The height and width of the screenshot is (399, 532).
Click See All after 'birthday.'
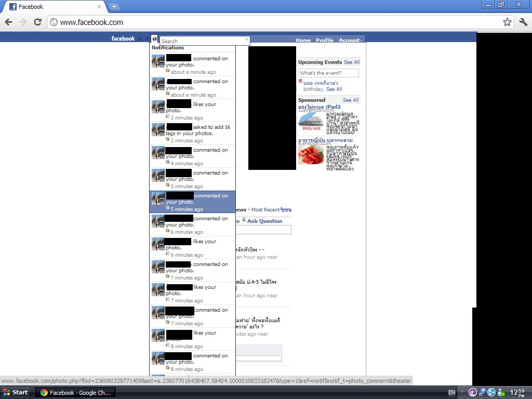[334, 89]
